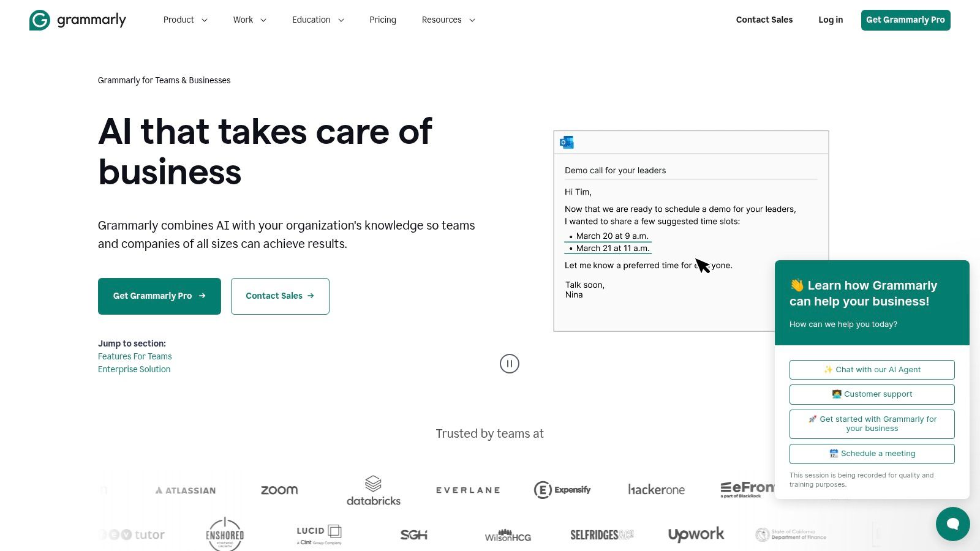Image resolution: width=980 pixels, height=551 pixels.
Task: Click the hero Get Grammarly Pro button
Action: point(159,296)
